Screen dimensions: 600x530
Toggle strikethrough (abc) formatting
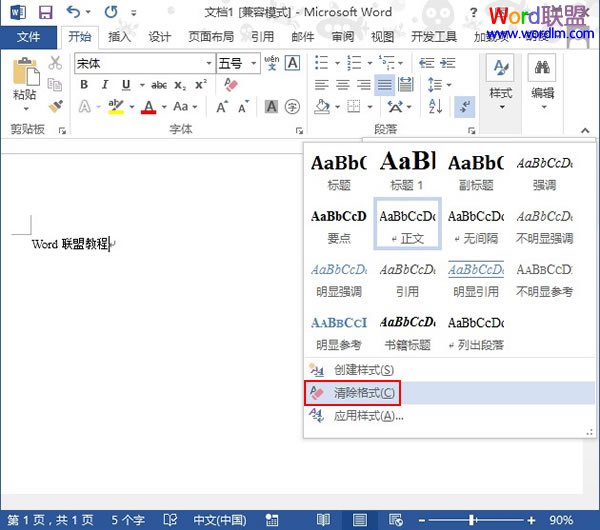pos(159,85)
